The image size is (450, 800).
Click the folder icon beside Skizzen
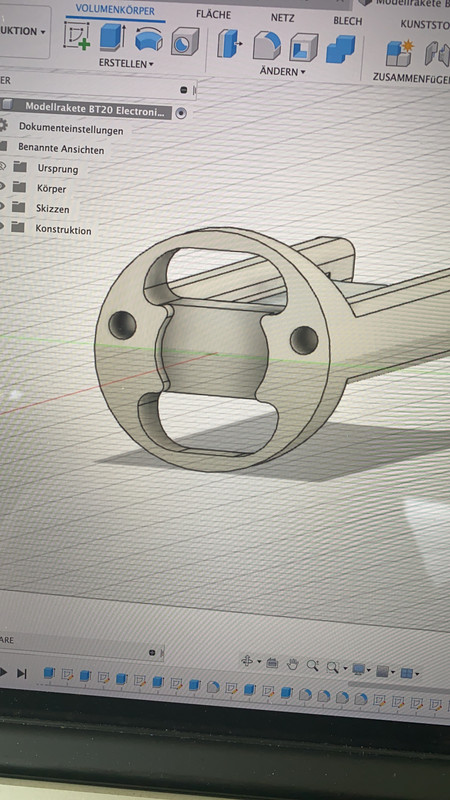click(18, 207)
